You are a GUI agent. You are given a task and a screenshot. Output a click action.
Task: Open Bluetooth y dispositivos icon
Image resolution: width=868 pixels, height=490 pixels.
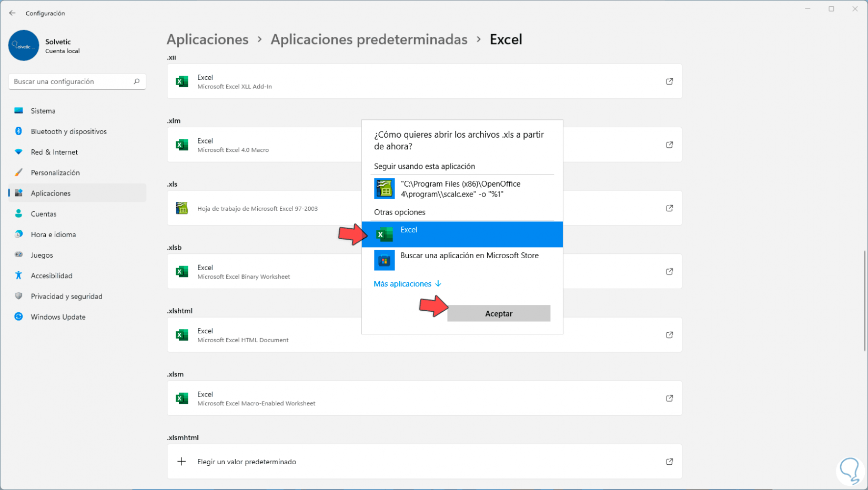(x=19, y=131)
